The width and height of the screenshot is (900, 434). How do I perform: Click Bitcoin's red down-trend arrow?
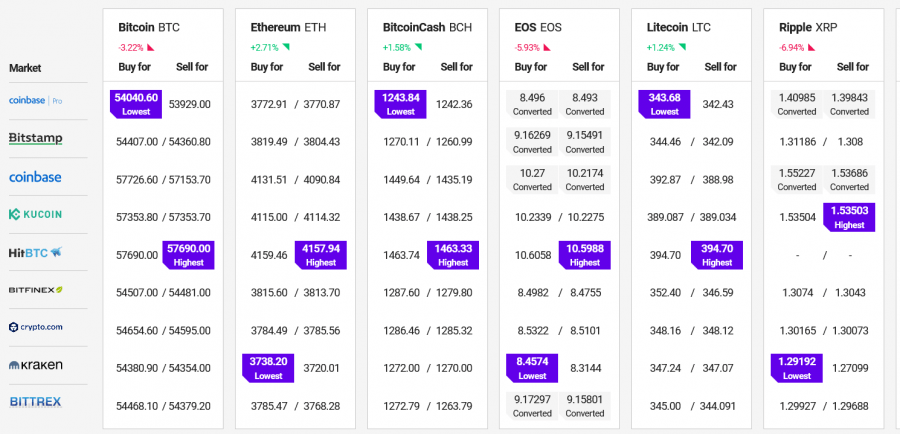click(151, 47)
